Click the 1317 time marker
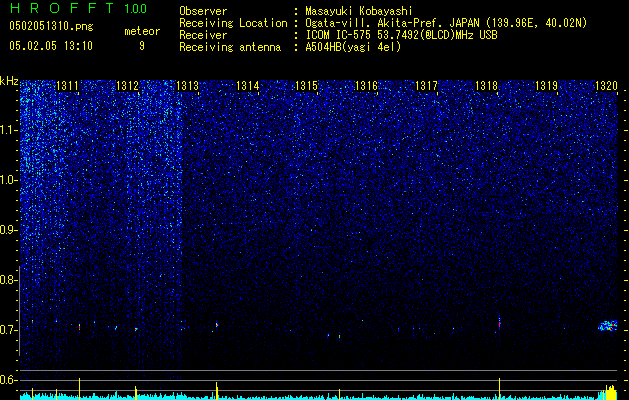The width and height of the screenshot is (629, 400). point(426,86)
